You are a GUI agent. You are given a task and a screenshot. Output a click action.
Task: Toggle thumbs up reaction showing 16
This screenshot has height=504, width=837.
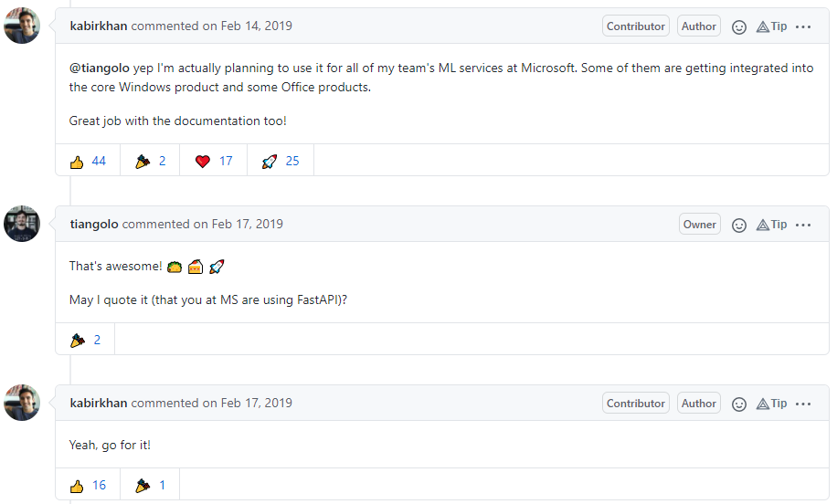coord(88,486)
